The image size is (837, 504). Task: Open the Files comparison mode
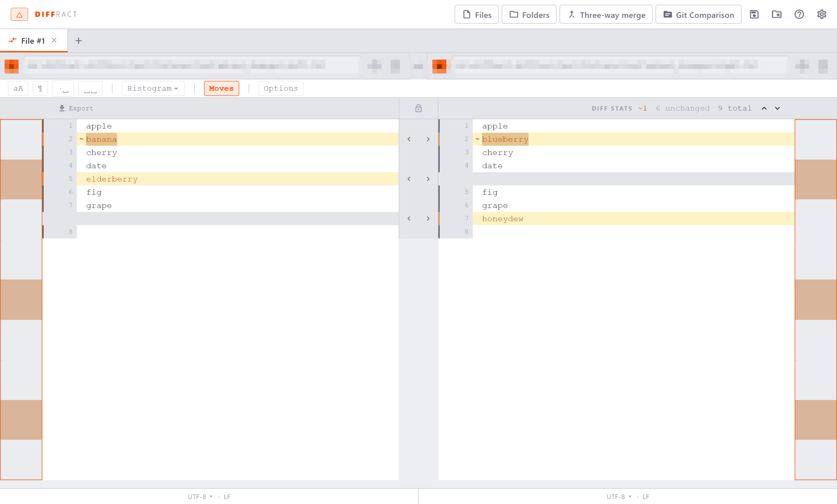tap(476, 15)
